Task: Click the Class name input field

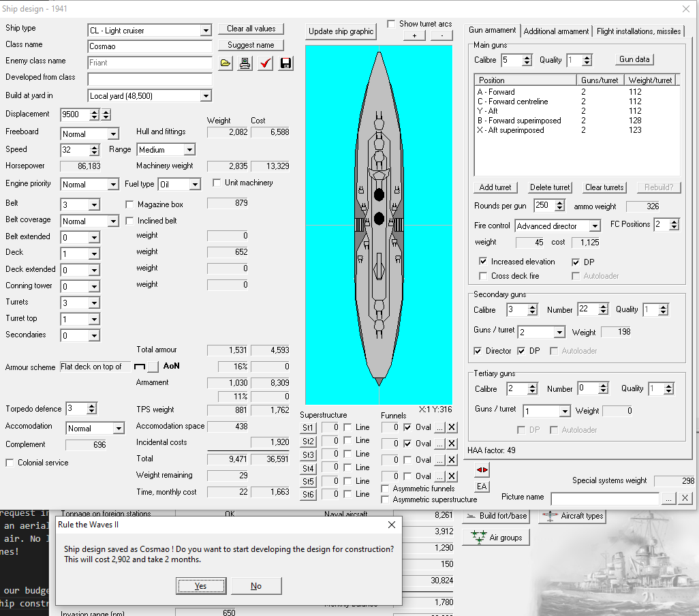Action: point(150,47)
